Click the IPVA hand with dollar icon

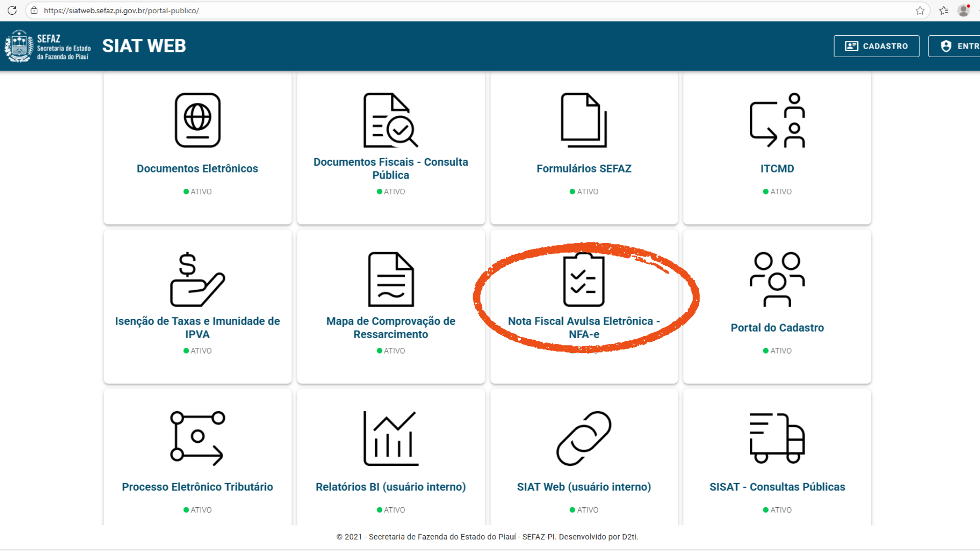(x=198, y=280)
